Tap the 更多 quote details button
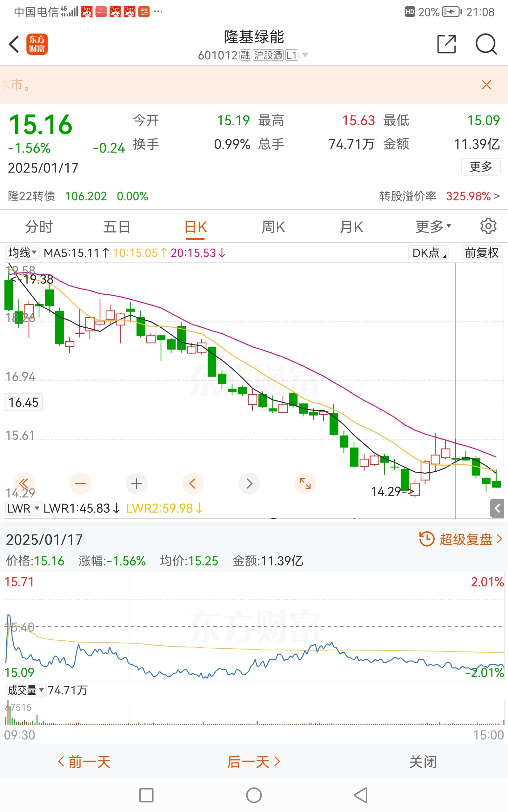This screenshot has height=812, width=508. click(480, 167)
